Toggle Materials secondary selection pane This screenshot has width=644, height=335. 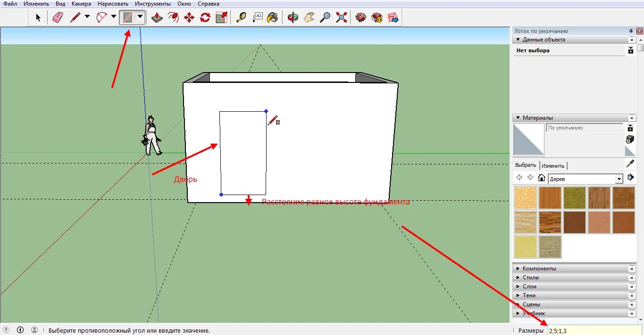coord(630,128)
